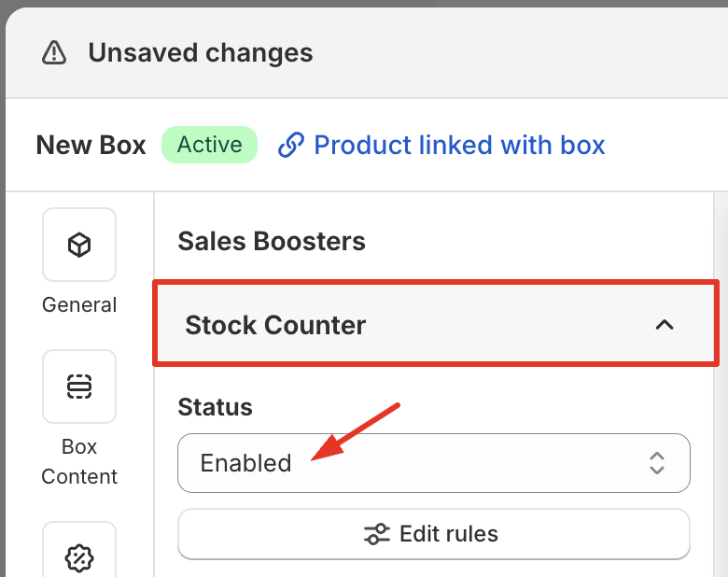This screenshot has width=728, height=577.
Task: Open the Box Content sidebar icon
Action: tap(79, 387)
